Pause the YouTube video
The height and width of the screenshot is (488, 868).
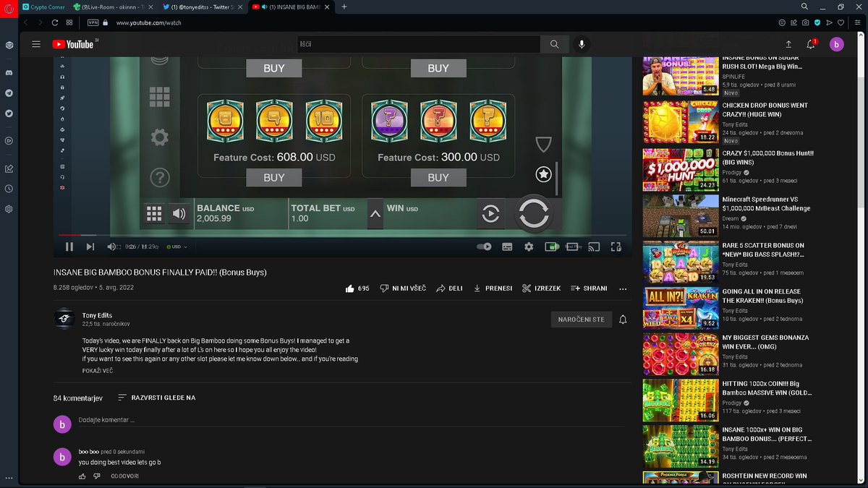[69, 247]
